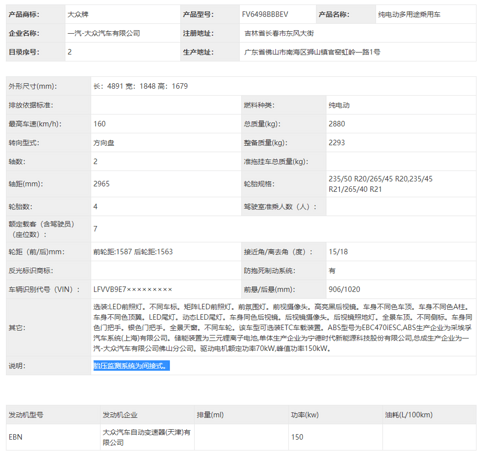
Task: Click the fuel type 纯电动 value
Action: (339, 105)
